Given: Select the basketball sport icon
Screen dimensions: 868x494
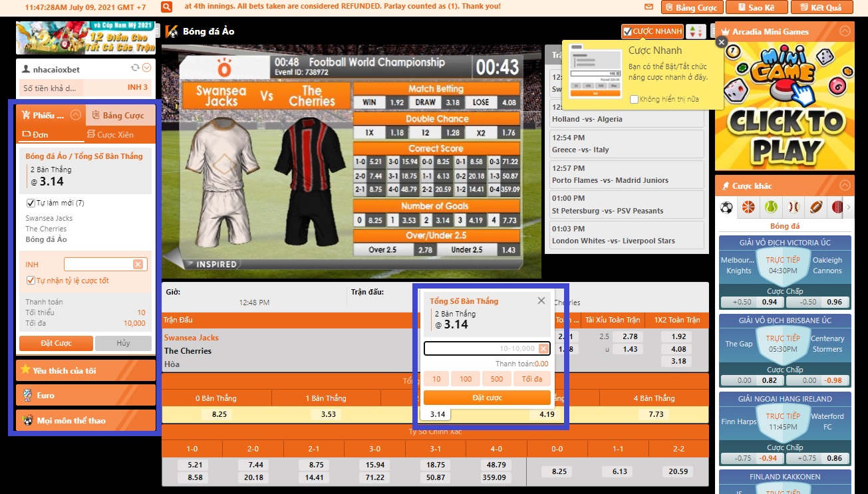Looking at the screenshot, I should 748,207.
